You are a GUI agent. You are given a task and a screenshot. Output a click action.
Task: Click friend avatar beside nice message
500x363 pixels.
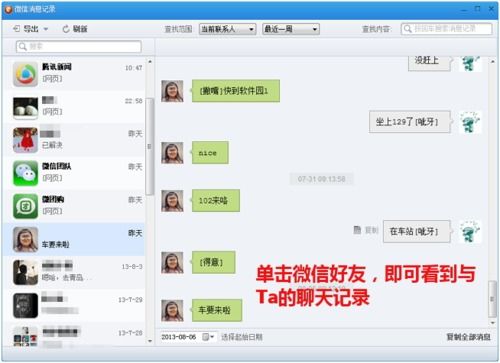tap(172, 153)
